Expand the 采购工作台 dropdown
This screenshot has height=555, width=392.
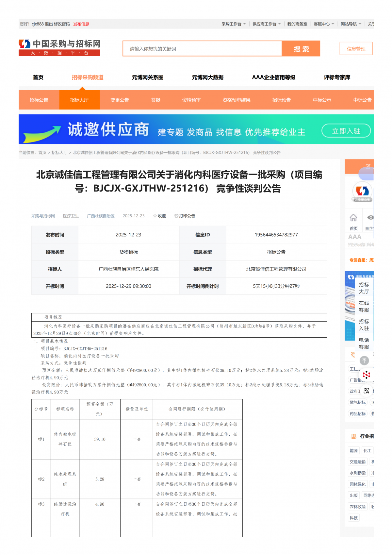pyautogui.click(x=233, y=24)
